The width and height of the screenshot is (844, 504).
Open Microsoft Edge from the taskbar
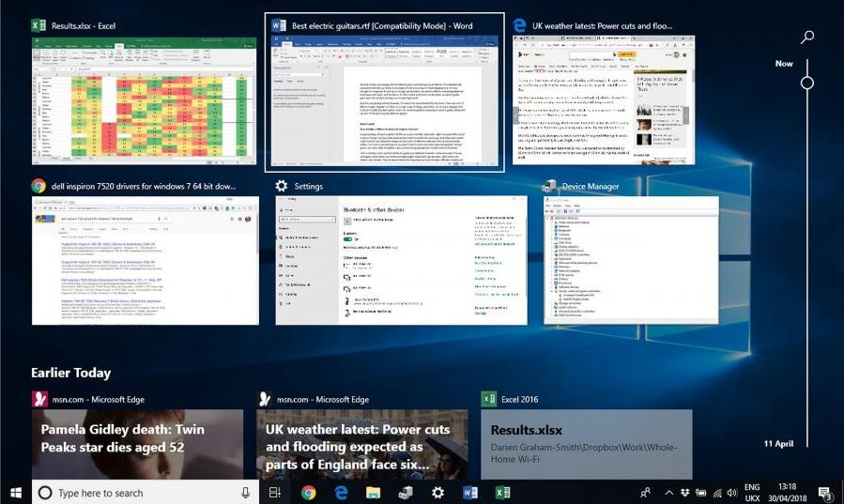342,493
